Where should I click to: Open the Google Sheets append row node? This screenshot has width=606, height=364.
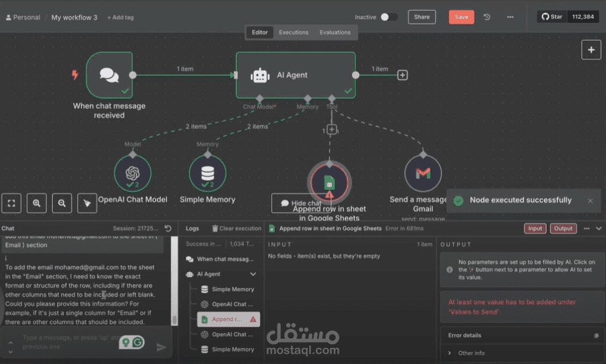(x=329, y=182)
